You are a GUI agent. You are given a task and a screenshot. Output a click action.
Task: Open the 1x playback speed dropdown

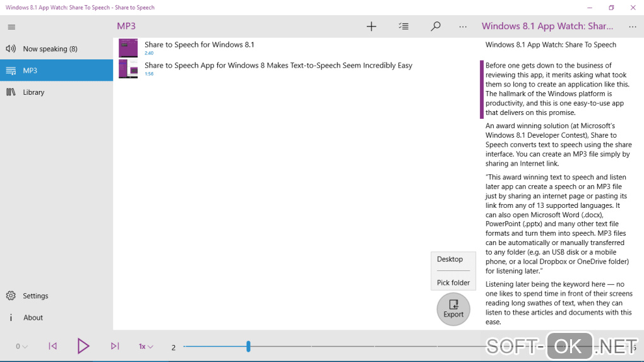point(146,346)
